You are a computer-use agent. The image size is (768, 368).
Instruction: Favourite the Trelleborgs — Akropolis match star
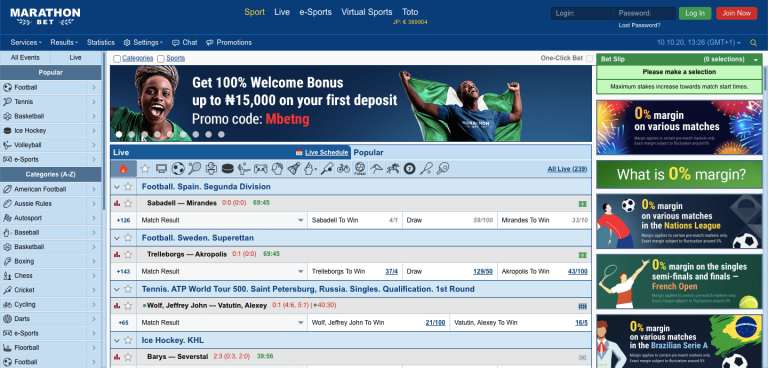(128, 254)
